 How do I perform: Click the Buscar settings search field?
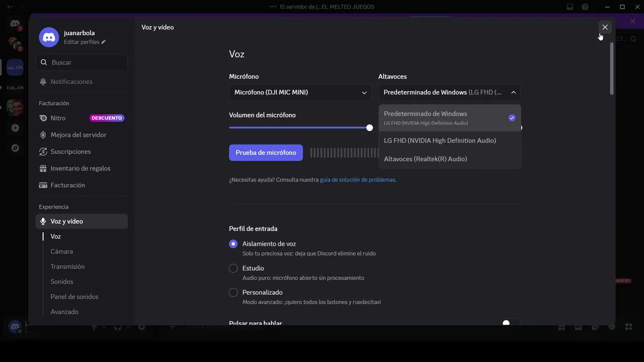pos(82,62)
